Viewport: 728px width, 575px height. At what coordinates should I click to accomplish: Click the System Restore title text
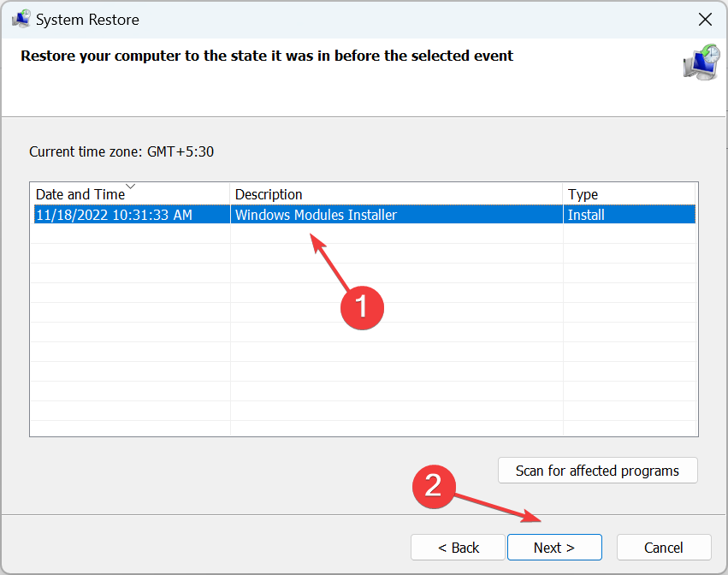tap(87, 20)
